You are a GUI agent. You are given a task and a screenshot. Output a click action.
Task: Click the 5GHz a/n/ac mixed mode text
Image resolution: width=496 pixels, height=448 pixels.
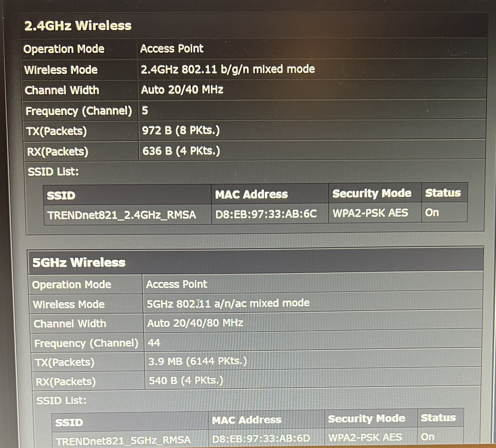pyautogui.click(x=228, y=303)
